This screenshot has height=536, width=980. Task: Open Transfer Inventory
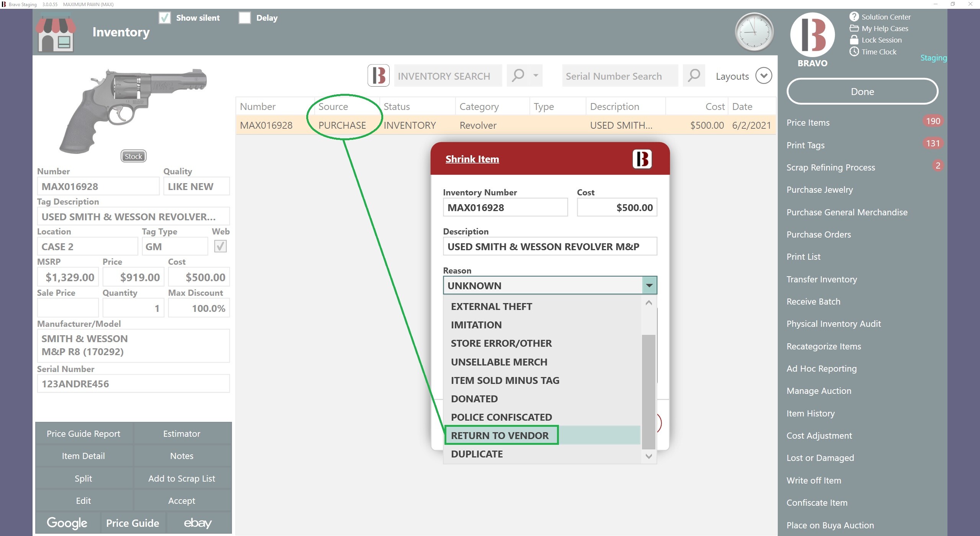tap(822, 279)
